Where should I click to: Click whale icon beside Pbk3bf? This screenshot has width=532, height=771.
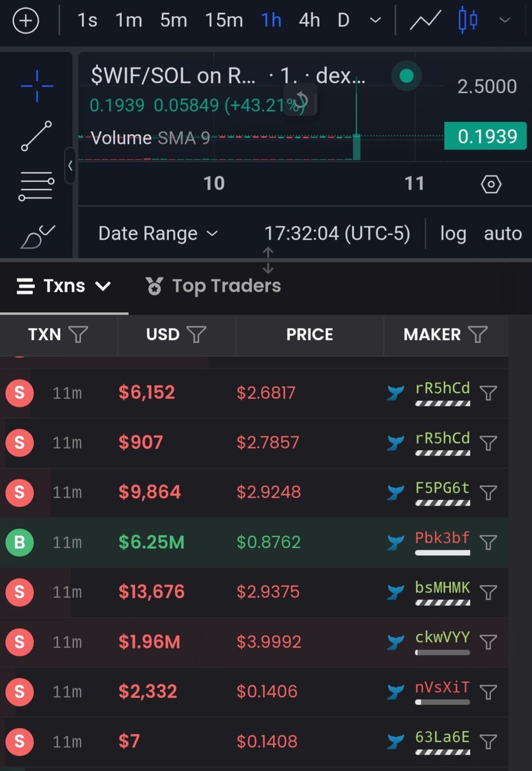point(395,543)
